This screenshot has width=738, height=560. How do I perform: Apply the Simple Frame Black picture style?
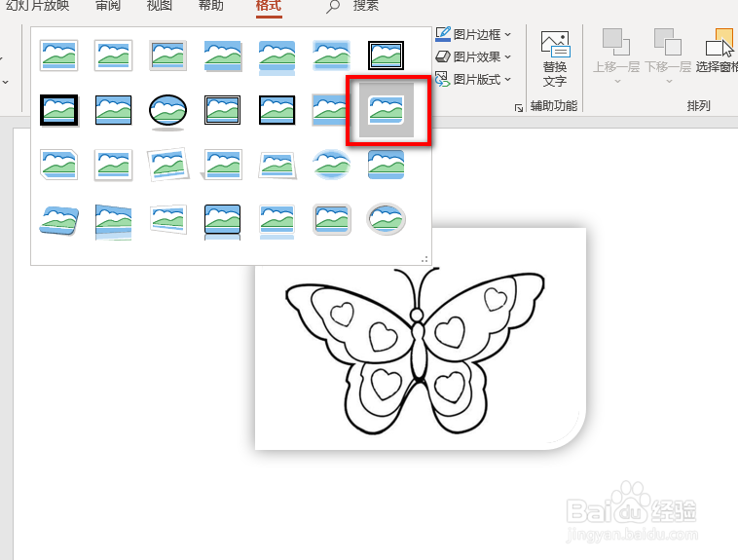click(x=114, y=110)
